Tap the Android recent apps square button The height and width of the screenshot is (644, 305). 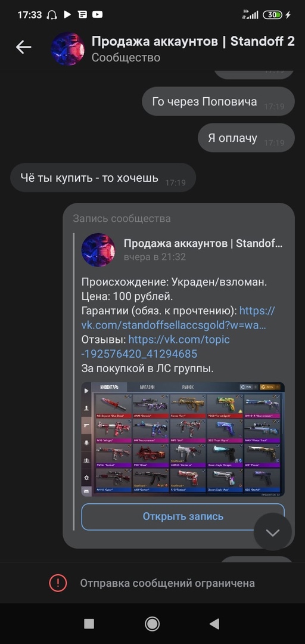[89, 624]
